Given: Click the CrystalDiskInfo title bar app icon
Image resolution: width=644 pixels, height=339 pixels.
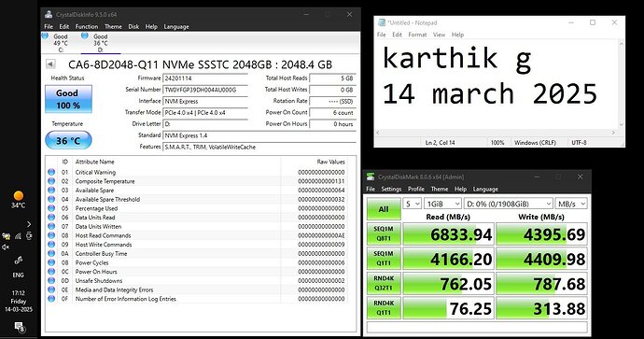Looking at the screenshot, I should (x=49, y=14).
